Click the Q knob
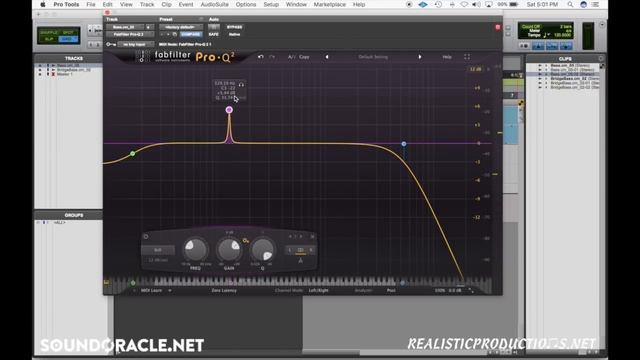Viewport: 640px width, 360px height. (262, 249)
